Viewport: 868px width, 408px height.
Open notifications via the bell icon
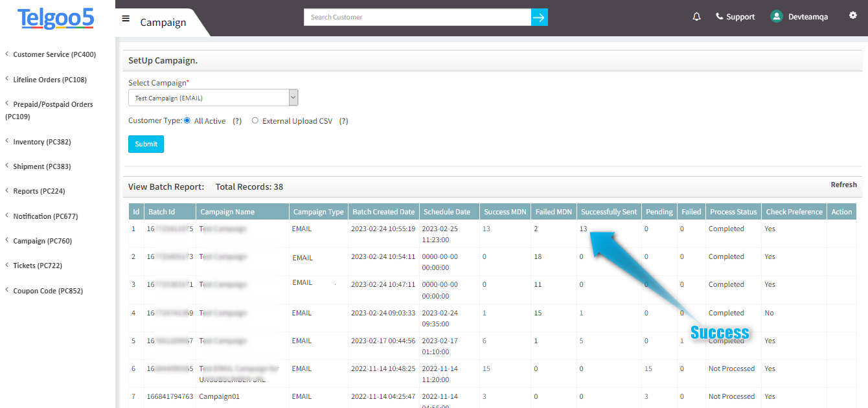pyautogui.click(x=696, y=16)
